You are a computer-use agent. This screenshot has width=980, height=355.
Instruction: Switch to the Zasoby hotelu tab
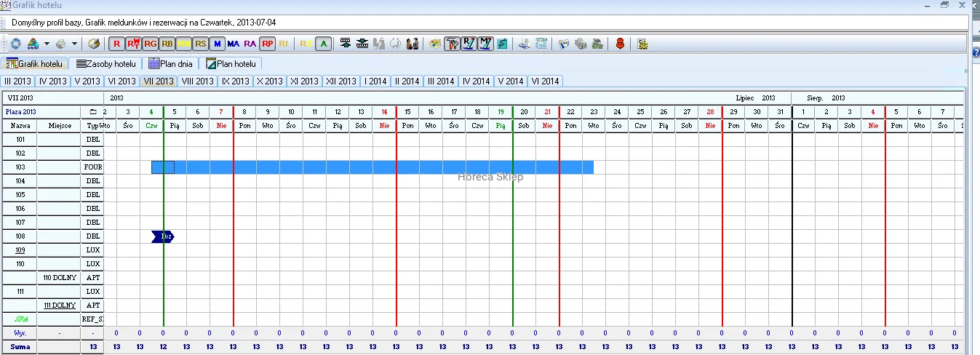[x=105, y=63]
